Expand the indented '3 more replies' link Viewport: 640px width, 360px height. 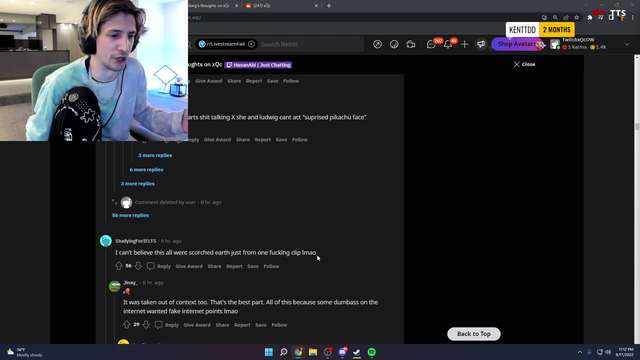tap(155, 155)
